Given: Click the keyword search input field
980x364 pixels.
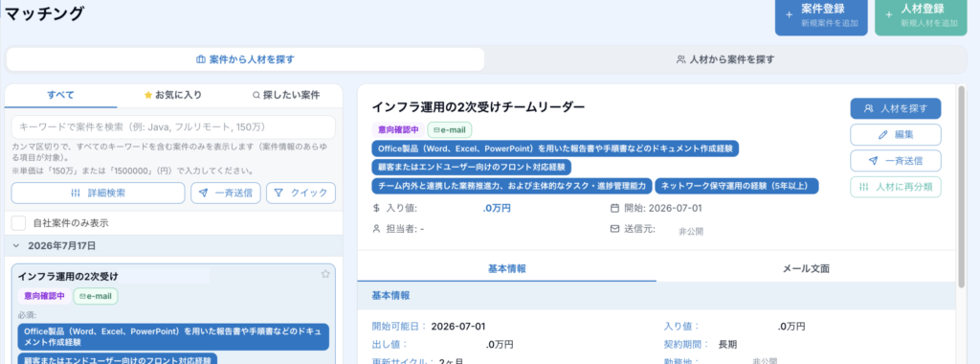Looking at the screenshot, I should (173, 127).
